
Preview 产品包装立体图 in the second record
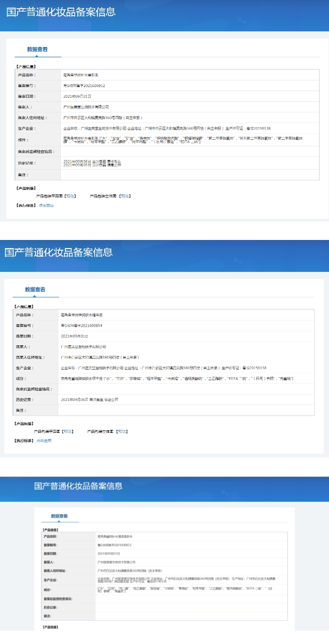point(122,431)
